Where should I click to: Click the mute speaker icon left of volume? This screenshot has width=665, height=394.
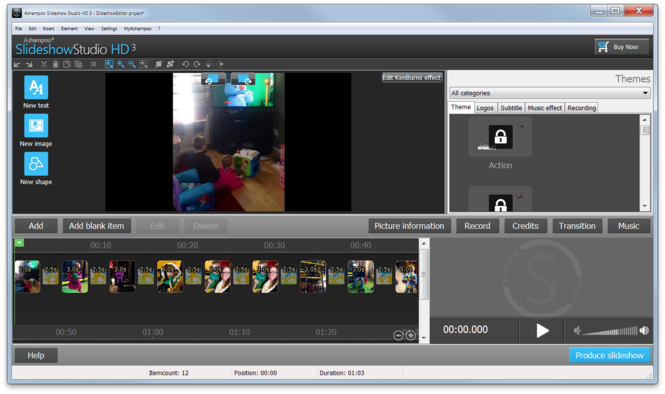(577, 330)
